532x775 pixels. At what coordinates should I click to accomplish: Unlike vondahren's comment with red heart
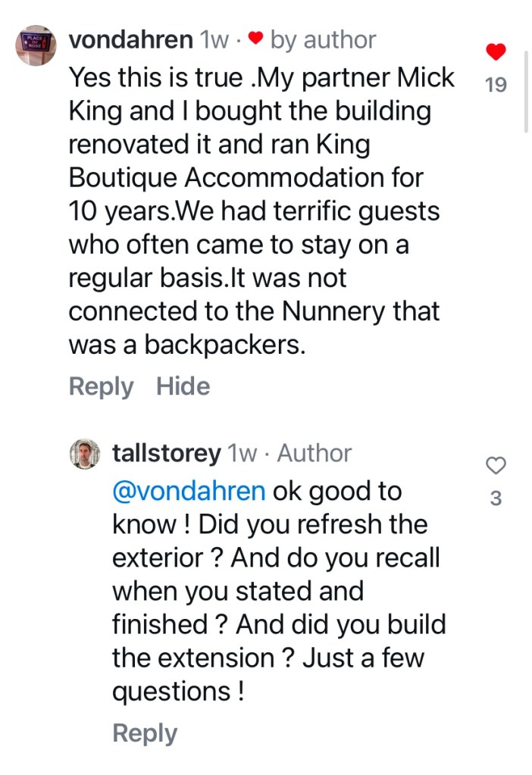[x=496, y=52]
